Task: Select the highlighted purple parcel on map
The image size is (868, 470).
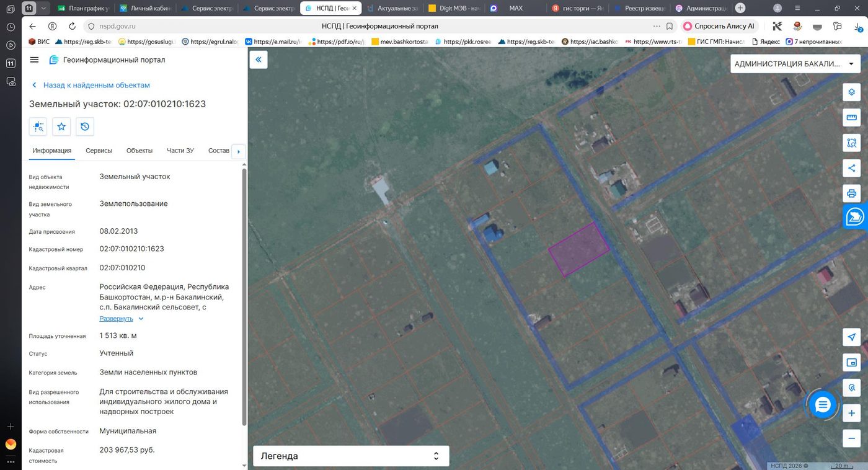Action: click(578, 249)
